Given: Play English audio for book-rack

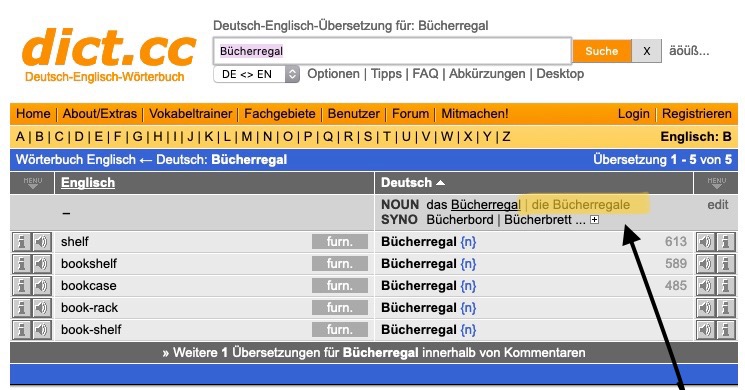Looking at the screenshot, I should point(42,308).
